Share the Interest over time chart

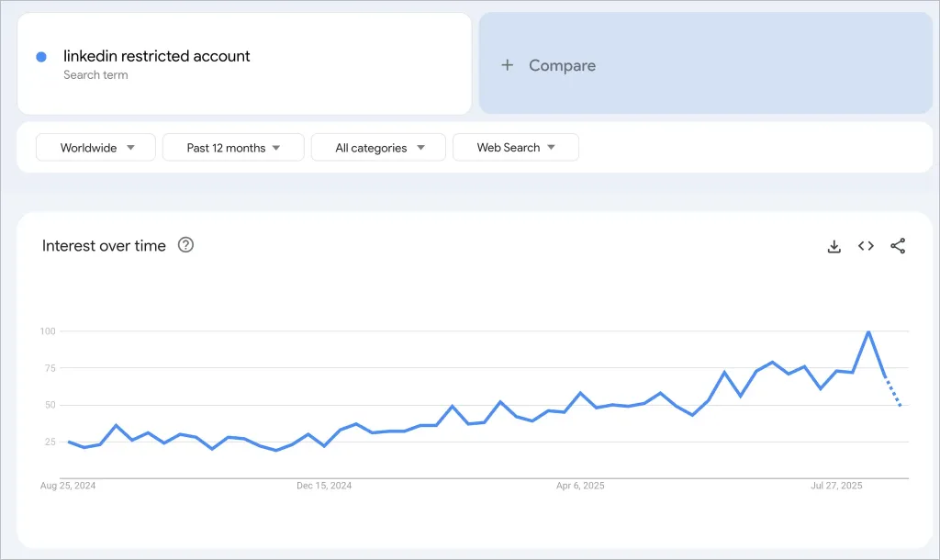click(x=898, y=246)
